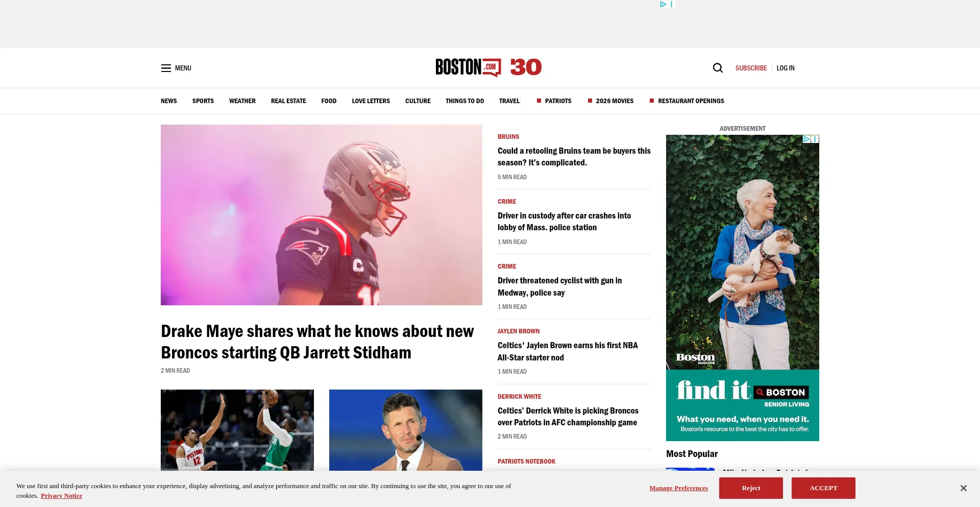Open Manage Preferences for cookies
The height and width of the screenshot is (507, 980).
[678, 488]
